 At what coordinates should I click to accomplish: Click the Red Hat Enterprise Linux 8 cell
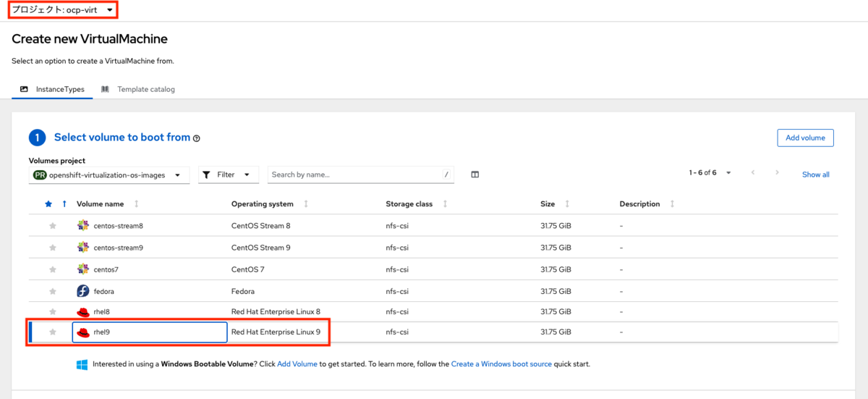coord(276,312)
